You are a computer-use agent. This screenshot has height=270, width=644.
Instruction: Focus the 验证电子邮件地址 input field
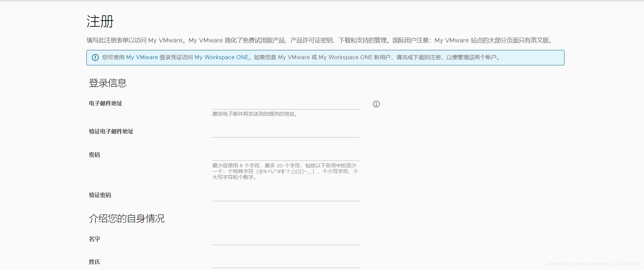point(286,132)
